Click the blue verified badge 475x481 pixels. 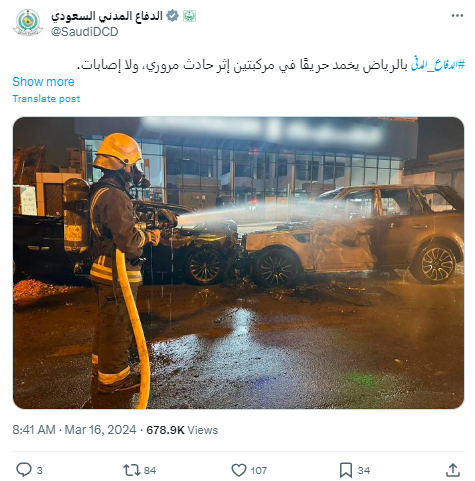point(173,16)
